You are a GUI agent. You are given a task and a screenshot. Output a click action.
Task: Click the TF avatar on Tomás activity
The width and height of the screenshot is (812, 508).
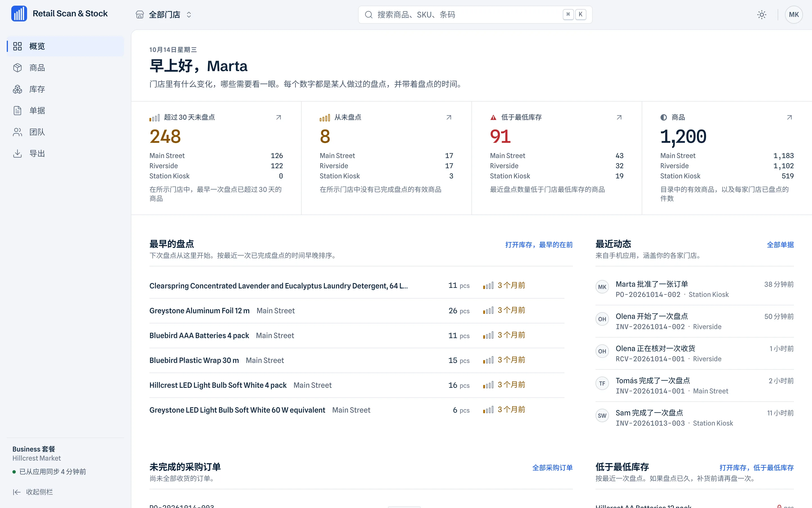[602, 383]
